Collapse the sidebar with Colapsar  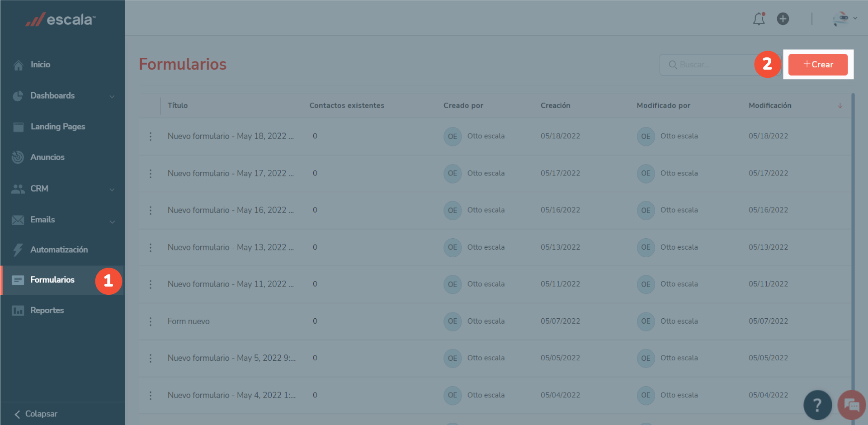36,414
